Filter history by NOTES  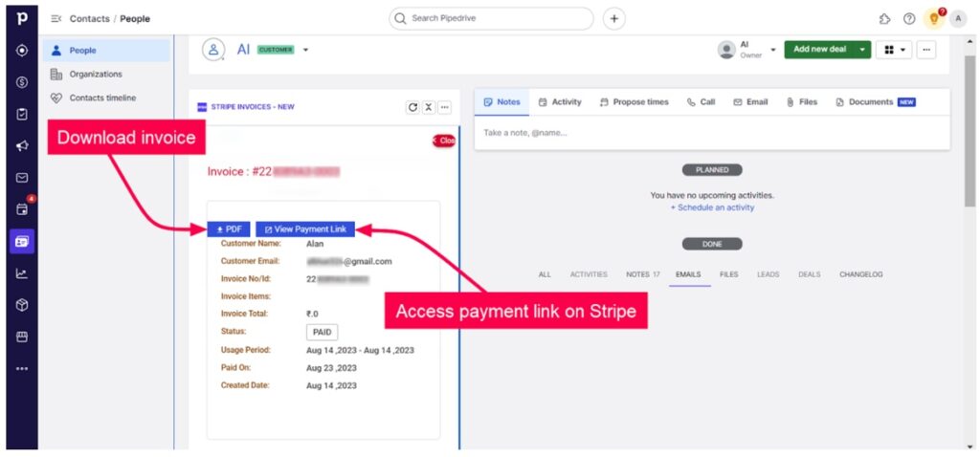pos(643,274)
